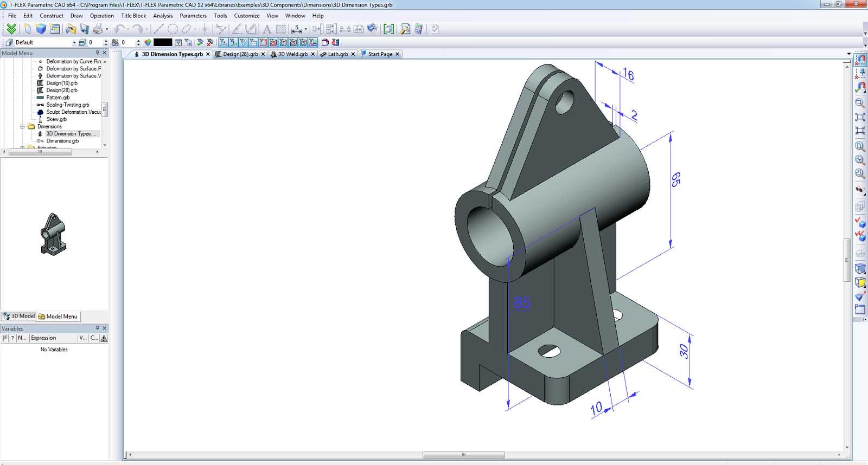
Task: Open the calculator icon in toolbar
Action: click(419, 29)
